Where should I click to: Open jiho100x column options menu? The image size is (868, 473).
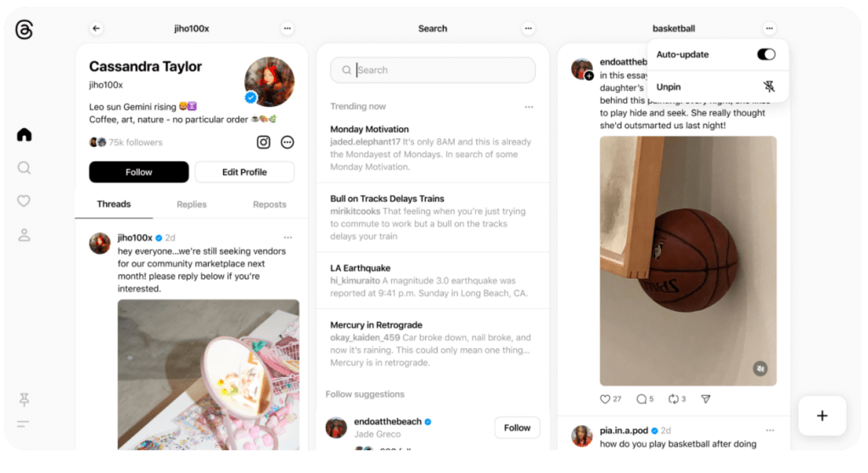[287, 28]
